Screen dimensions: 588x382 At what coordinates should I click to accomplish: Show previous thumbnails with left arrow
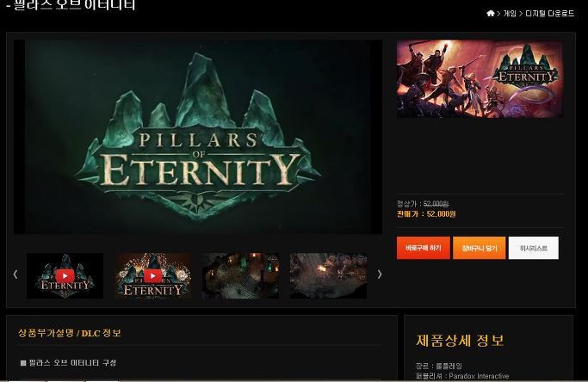[15, 274]
